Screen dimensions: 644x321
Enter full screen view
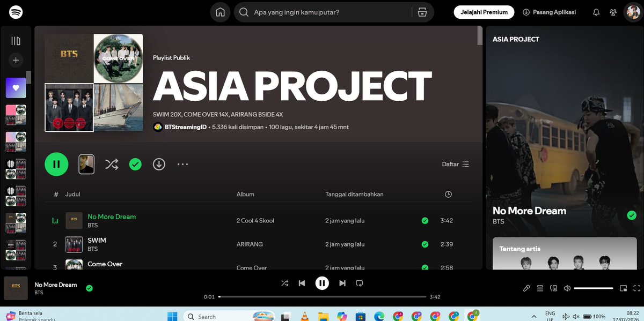pyautogui.click(x=636, y=288)
